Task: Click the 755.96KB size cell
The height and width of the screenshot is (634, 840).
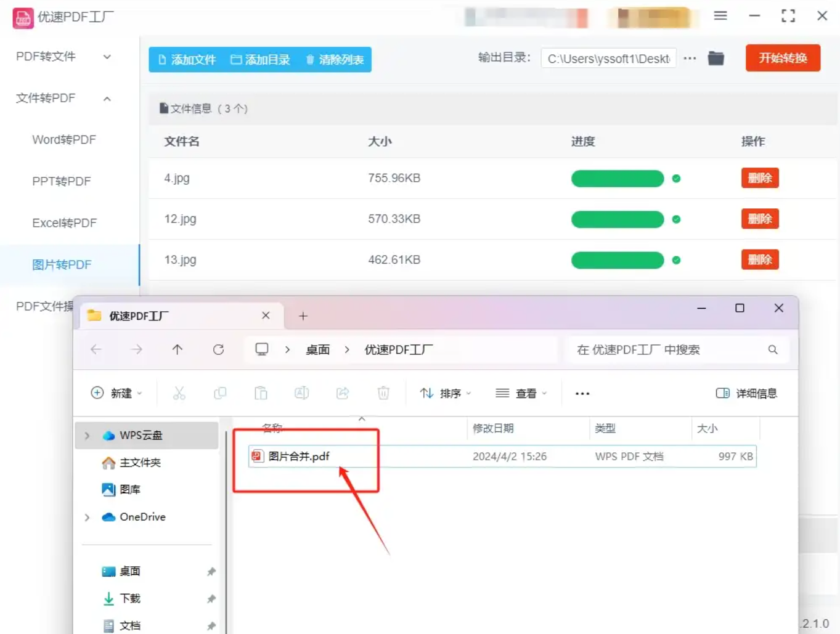Action: [394, 178]
